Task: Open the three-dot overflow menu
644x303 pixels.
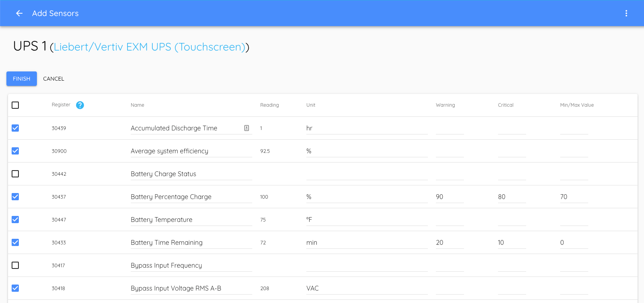Action: click(x=626, y=13)
